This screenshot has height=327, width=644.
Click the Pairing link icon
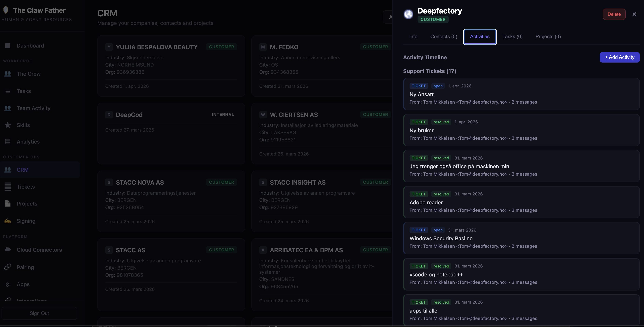pos(8,267)
